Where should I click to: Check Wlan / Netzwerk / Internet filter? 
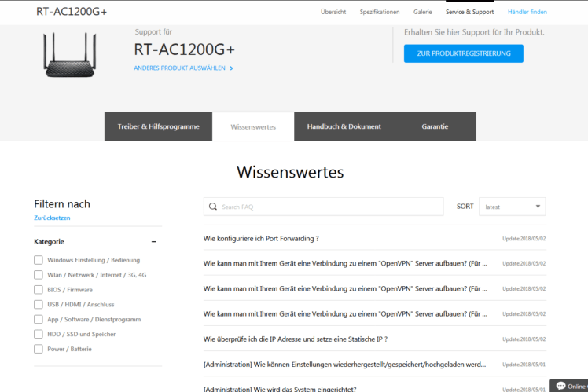39,275
